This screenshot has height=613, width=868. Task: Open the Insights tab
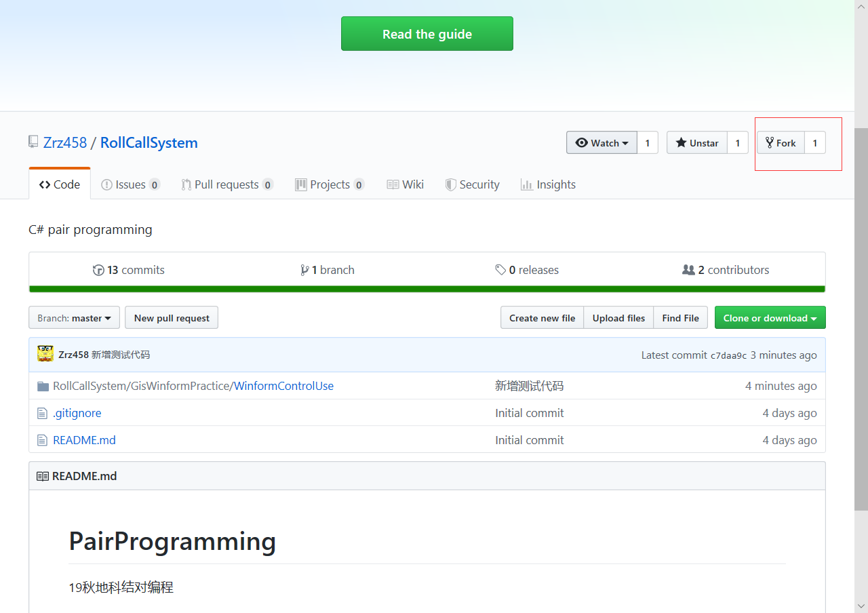548,184
